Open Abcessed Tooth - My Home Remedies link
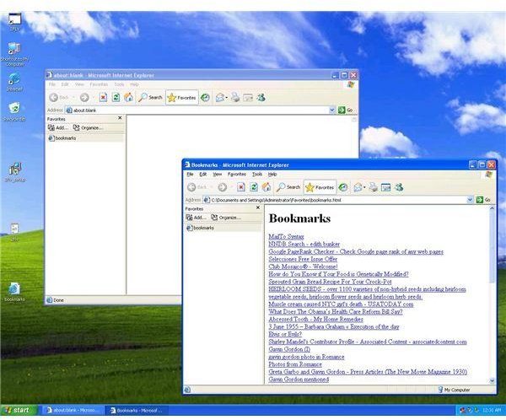The width and height of the screenshot is (506, 420). click(315, 319)
